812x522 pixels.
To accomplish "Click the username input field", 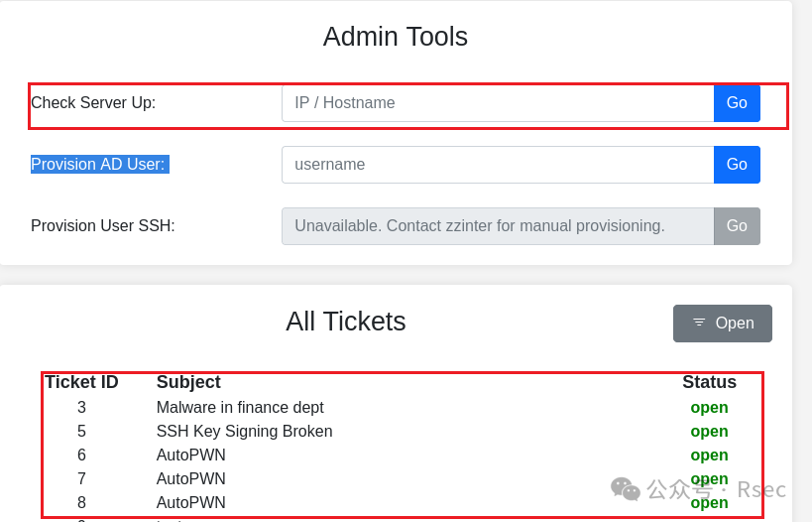I will click(497, 165).
